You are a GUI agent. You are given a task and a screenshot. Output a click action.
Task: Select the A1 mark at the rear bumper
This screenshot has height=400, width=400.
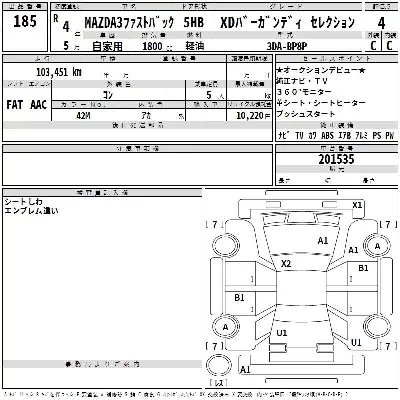[x=245, y=370]
